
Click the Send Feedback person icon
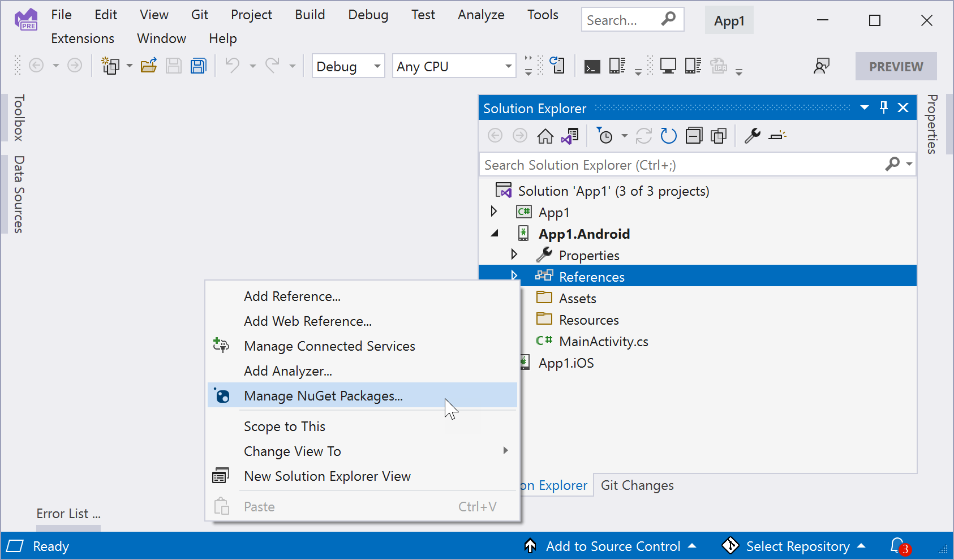point(821,66)
